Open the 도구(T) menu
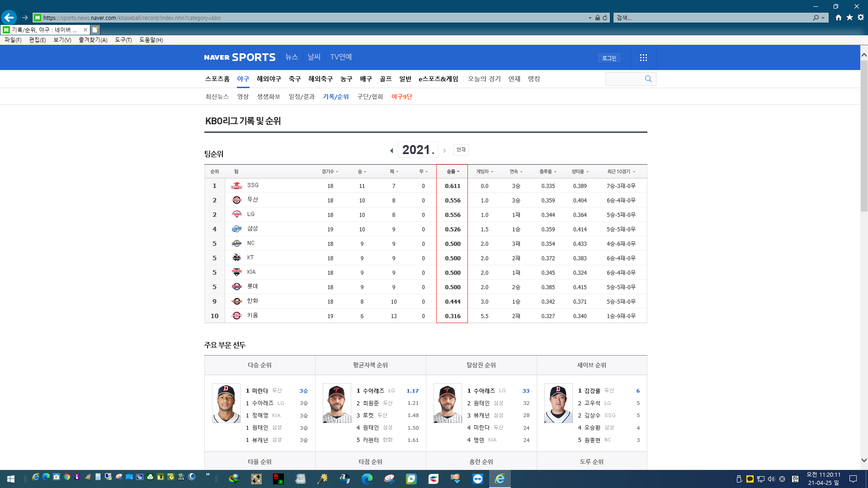Image resolution: width=868 pixels, height=488 pixels. click(123, 40)
